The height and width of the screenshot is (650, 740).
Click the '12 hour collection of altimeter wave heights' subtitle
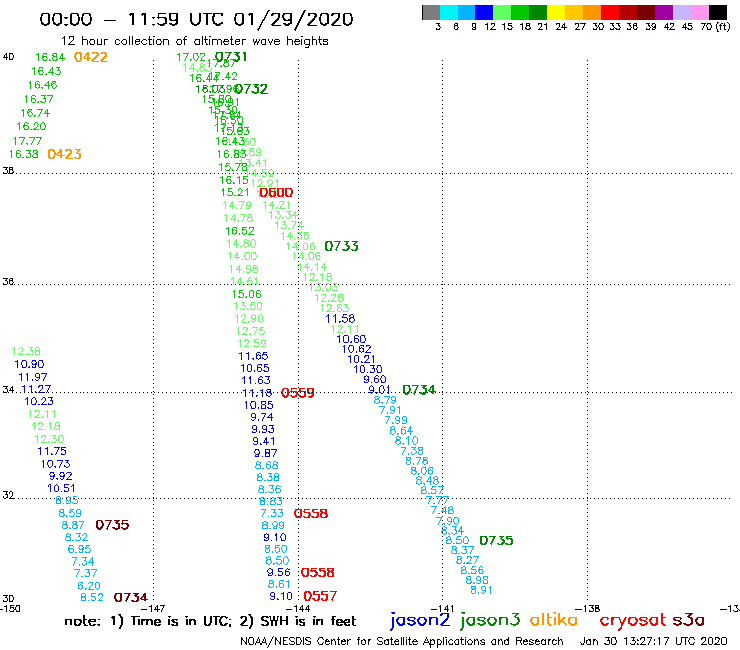click(194, 42)
